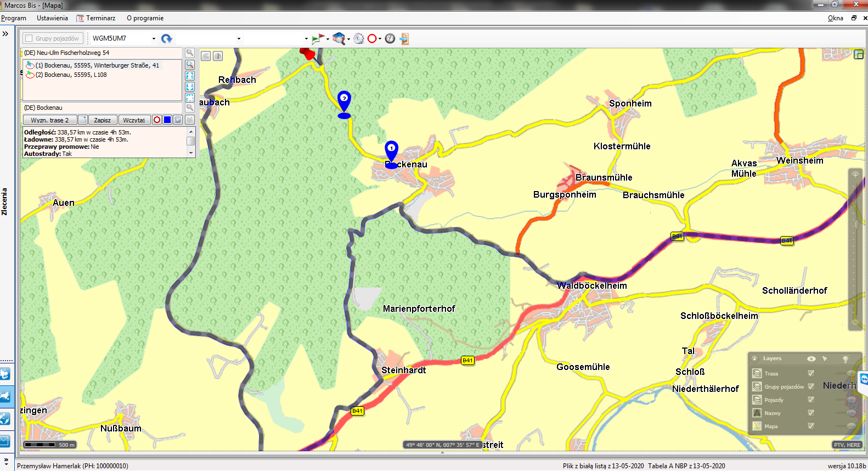Click the exit door icon in toolbar

404,38
